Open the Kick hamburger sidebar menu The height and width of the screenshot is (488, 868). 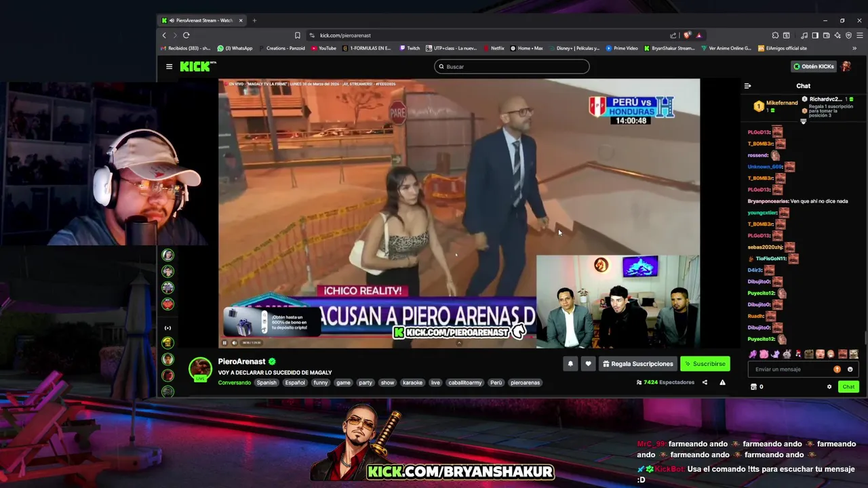169,66
